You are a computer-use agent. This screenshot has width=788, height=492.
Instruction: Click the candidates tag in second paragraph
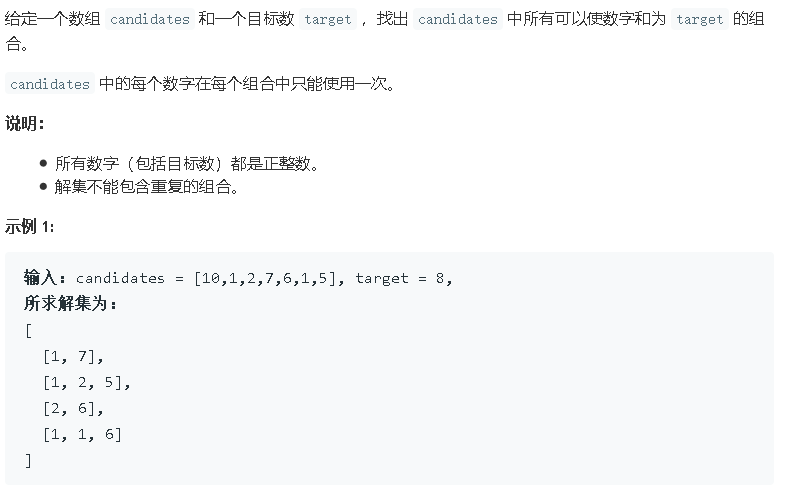(x=50, y=84)
